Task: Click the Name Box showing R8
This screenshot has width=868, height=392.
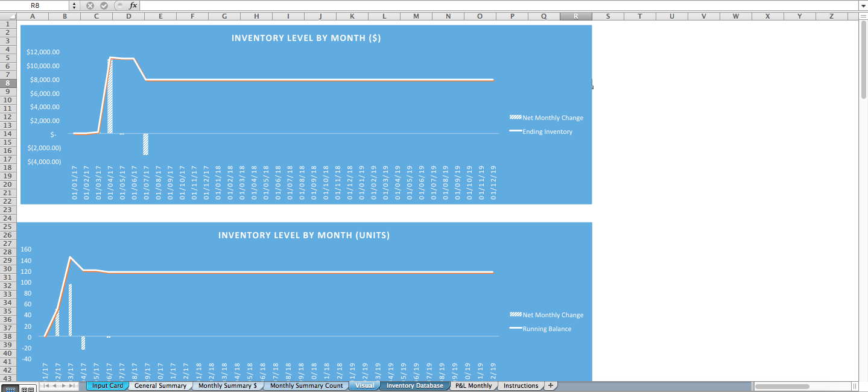Action: 35,5
